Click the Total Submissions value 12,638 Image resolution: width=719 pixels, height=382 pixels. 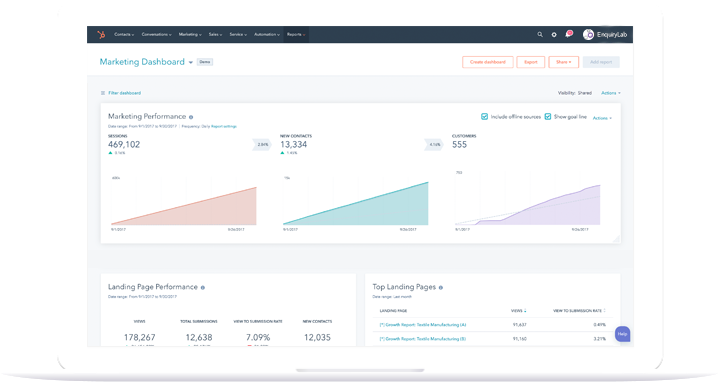[199, 338]
